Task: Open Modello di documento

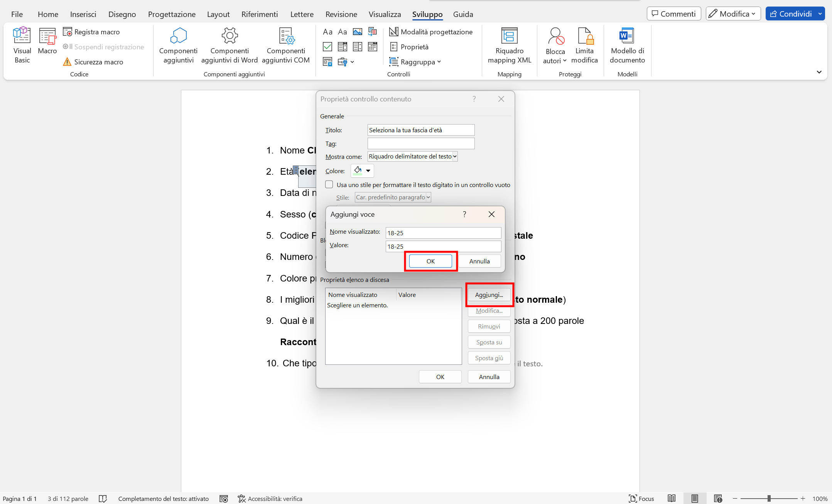Action: tap(627, 44)
